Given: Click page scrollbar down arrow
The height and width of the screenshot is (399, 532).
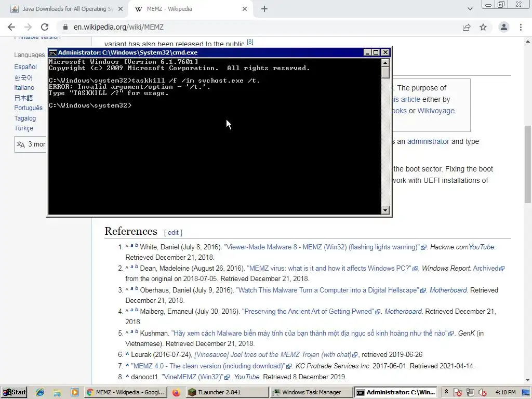Looking at the screenshot, I should [x=528, y=380].
